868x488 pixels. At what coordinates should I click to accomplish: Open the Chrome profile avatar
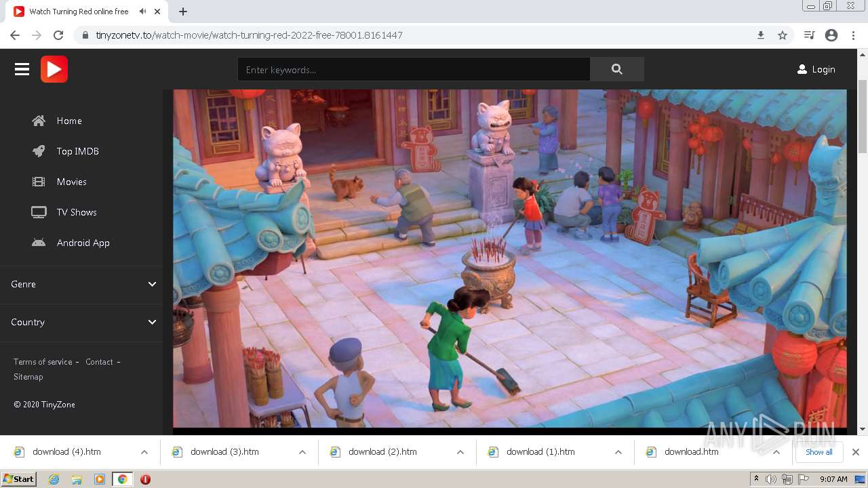tap(831, 35)
